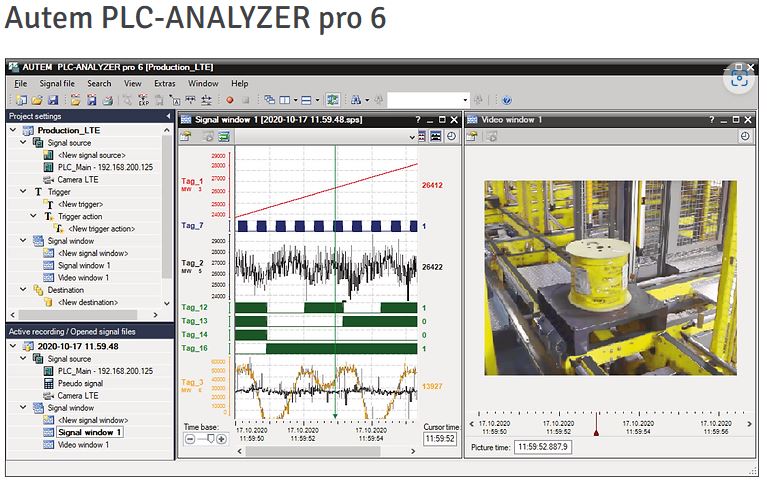This screenshot has width=767, height=487.
Task: Zoom out time base with the minus button
Action: [189, 439]
